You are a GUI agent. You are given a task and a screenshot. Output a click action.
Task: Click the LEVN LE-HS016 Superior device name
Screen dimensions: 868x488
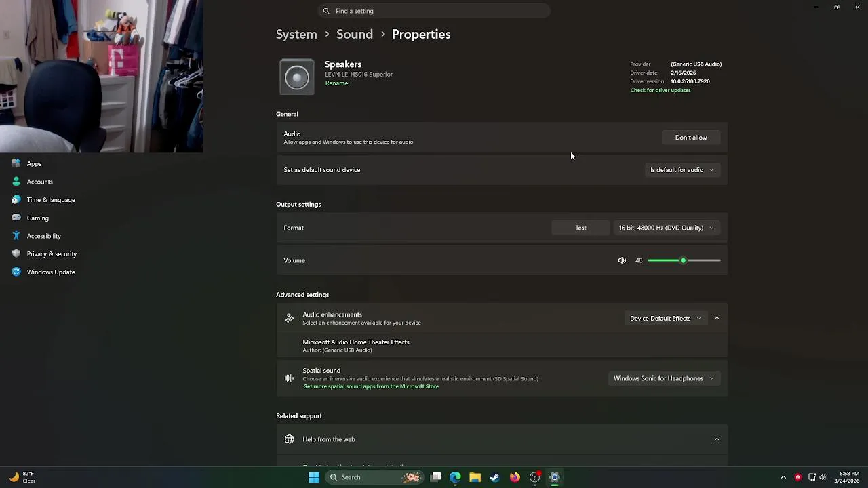[359, 75]
